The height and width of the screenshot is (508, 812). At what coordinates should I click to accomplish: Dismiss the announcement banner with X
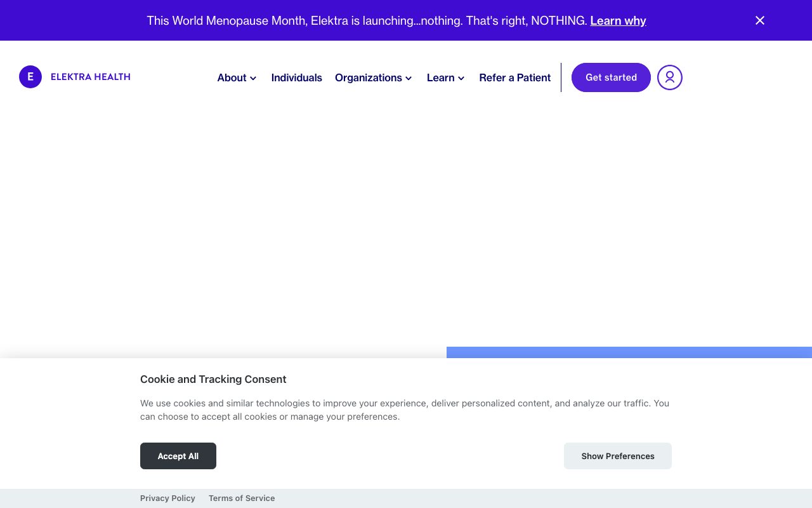click(x=760, y=20)
